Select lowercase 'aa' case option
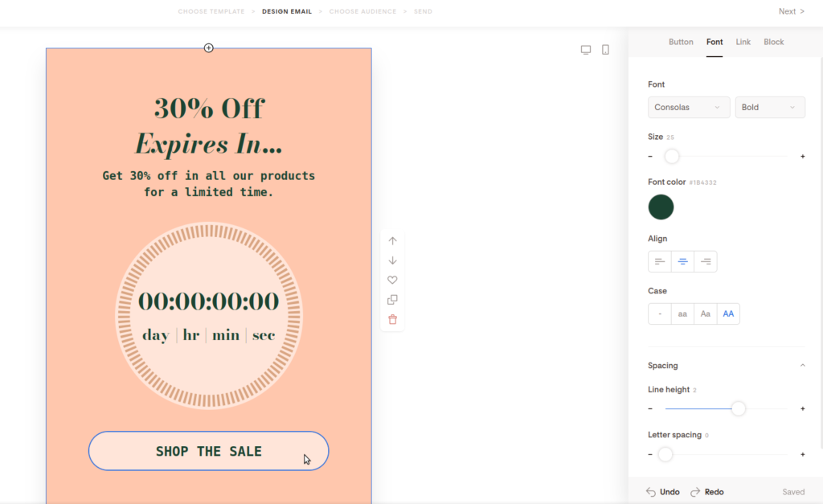Image resolution: width=823 pixels, height=504 pixels. pos(682,314)
